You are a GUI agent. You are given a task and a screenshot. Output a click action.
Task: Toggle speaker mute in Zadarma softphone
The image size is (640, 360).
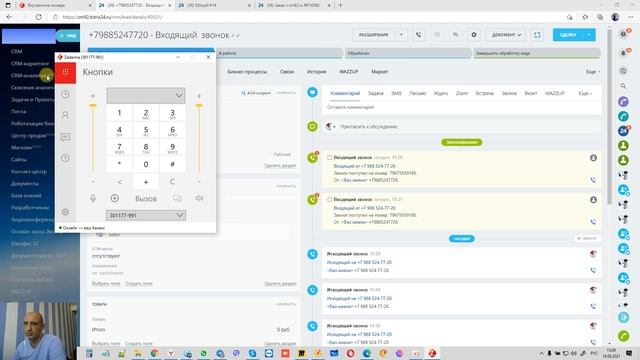click(199, 198)
